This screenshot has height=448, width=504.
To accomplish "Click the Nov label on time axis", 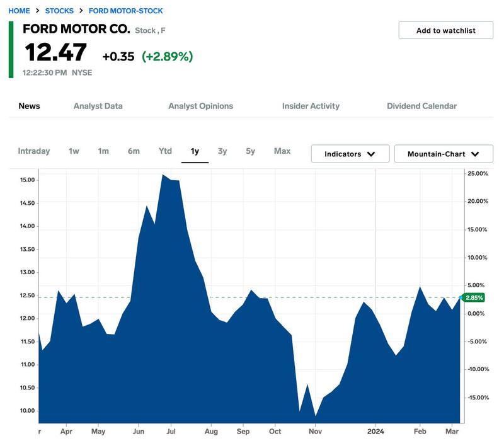I will 316,431.
